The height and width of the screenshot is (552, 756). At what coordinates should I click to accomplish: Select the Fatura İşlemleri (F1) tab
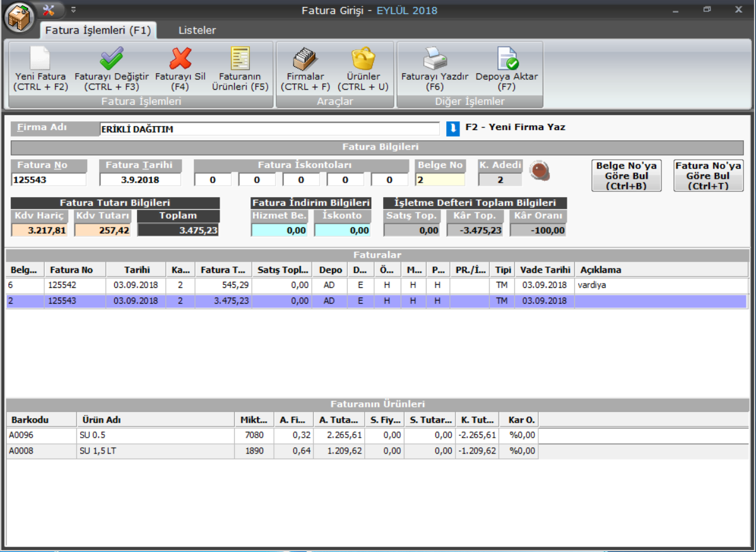coord(98,30)
